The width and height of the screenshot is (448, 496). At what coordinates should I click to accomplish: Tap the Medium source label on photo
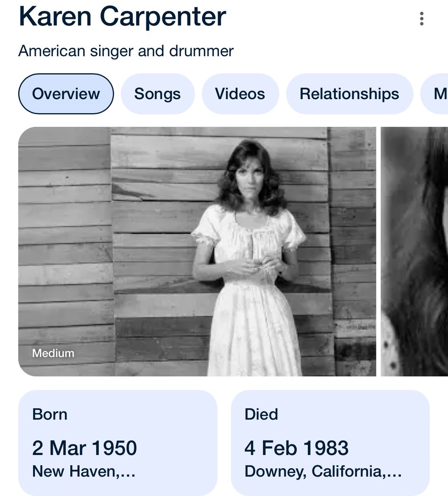click(x=53, y=353)
